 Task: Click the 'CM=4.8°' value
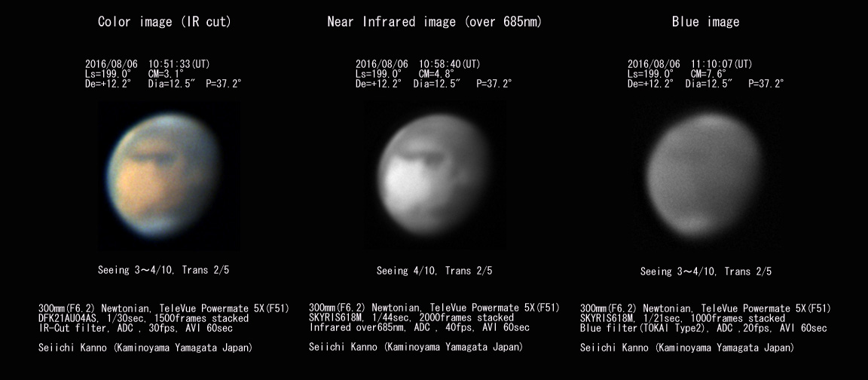pos(437,74)
